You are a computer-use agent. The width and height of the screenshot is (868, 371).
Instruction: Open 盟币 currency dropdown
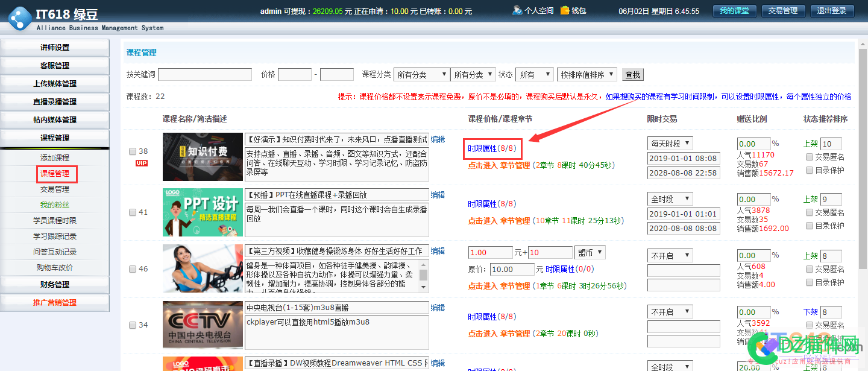pyautogui.click(x=590, y=253)
